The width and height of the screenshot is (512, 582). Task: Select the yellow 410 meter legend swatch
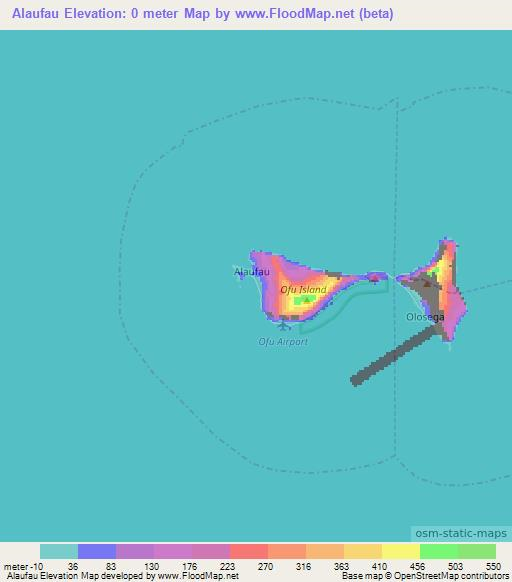(x=401, y=551)
